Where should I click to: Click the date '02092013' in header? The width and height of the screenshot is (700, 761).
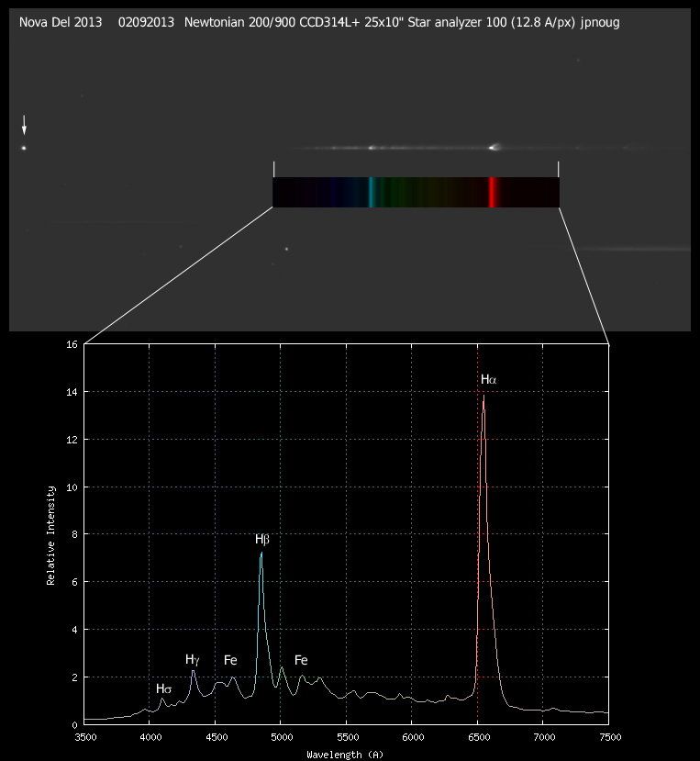point(146,22)
